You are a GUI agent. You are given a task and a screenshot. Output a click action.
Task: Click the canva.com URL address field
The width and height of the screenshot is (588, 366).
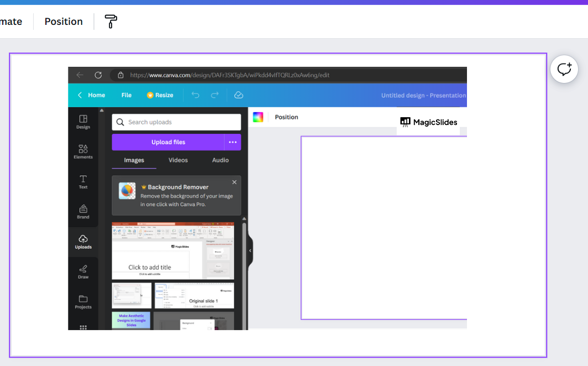click(x=229, y=75)
